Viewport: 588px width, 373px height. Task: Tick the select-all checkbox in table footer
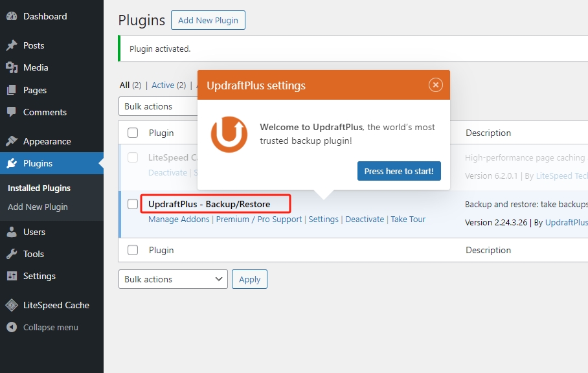click(x=133, y=250)
